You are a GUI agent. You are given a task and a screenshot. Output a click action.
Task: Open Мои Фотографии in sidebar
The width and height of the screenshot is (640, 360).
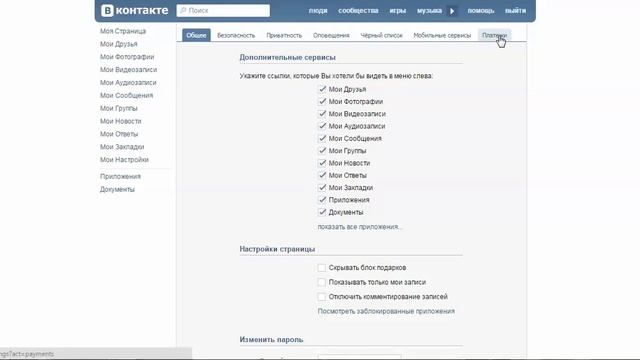(127, 57)
